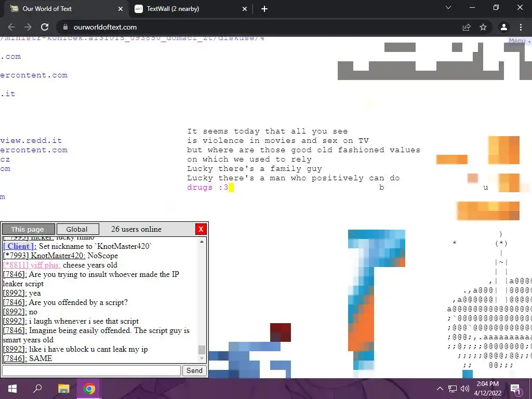Reload the page with the refresh icon
The image size is (532, 399).
(45, 27)
